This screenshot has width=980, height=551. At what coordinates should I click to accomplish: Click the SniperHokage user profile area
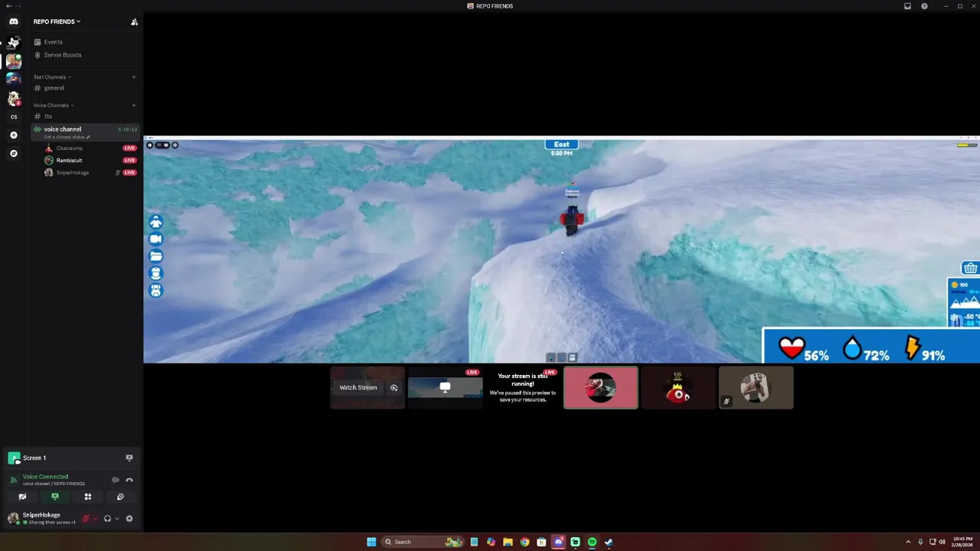[x=42, y=518]
